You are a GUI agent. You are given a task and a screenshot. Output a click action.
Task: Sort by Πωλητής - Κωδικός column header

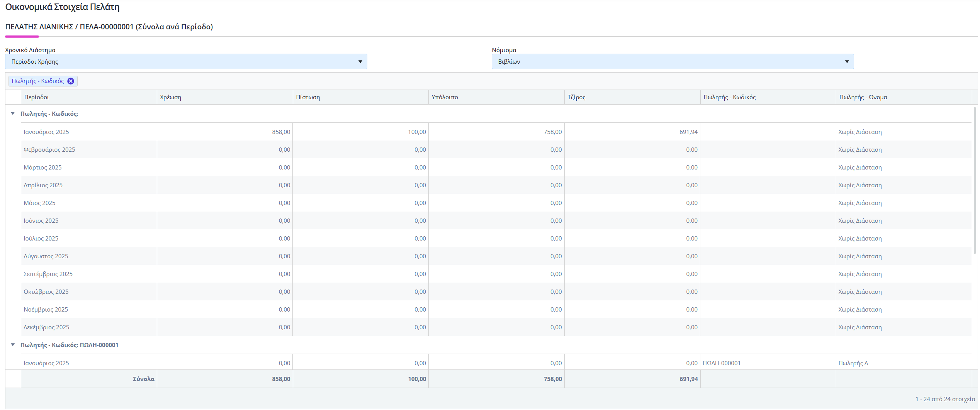[x=768, y=97]
